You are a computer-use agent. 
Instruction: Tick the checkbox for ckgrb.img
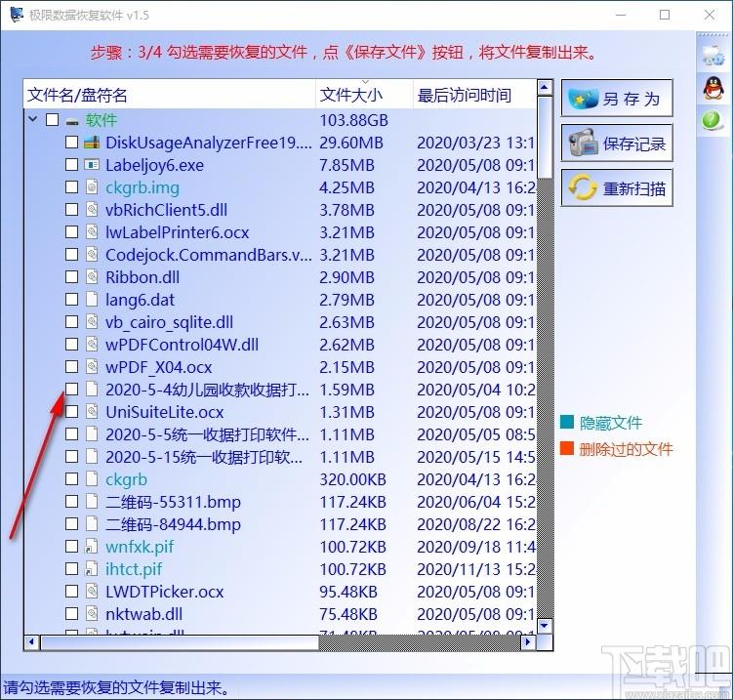coord(71,187)
